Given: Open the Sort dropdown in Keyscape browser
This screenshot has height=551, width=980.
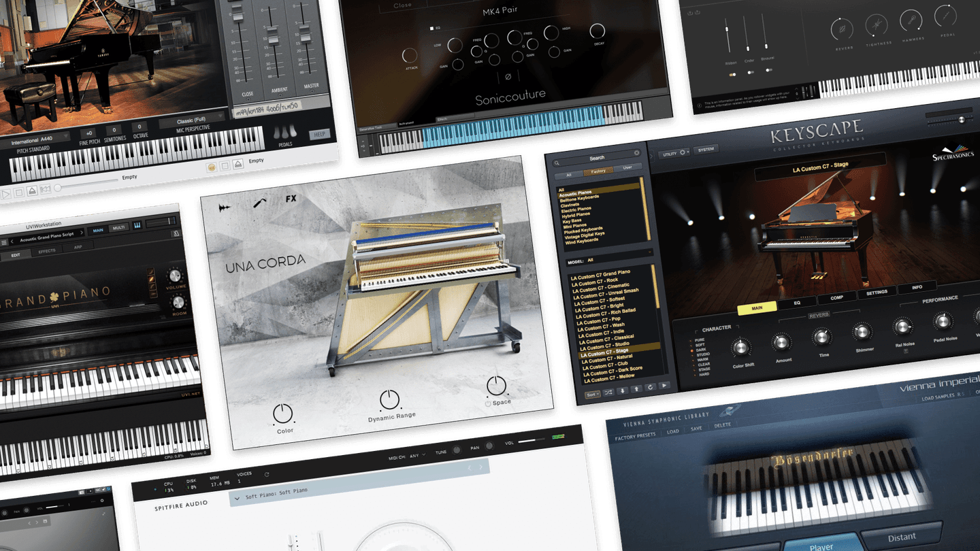Looking at the screenshot, I should pyautogui.click(x=593, y=395).
